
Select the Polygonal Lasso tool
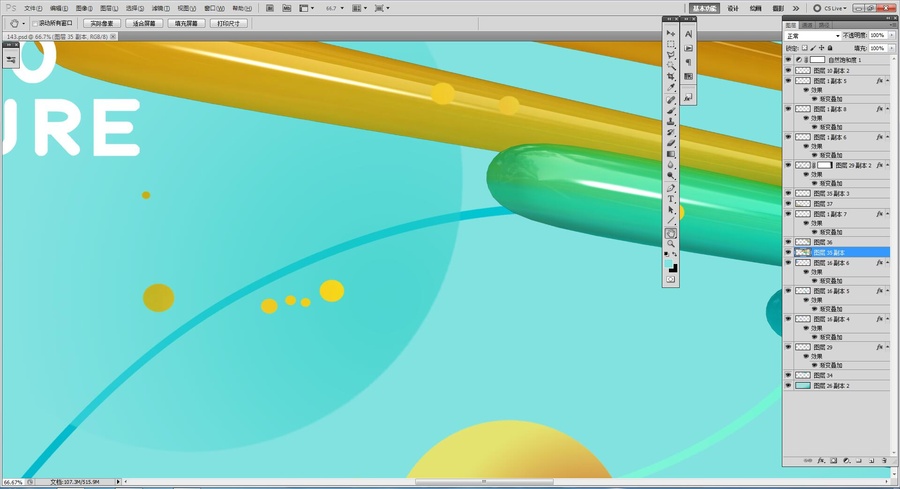click(x=670, y=55)
